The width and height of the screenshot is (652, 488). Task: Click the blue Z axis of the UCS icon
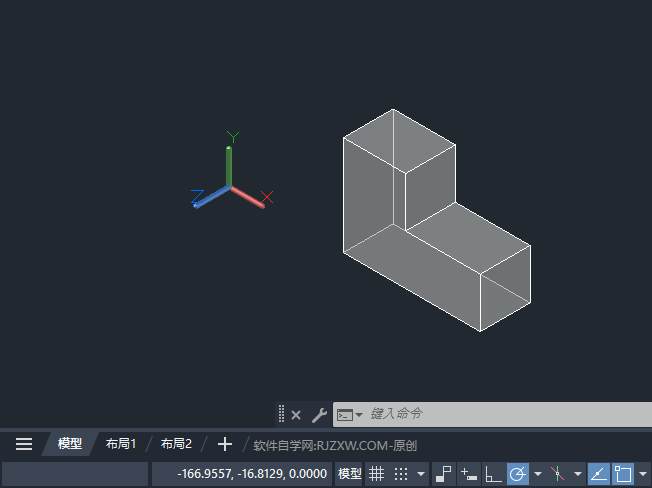tap(211, 197)
